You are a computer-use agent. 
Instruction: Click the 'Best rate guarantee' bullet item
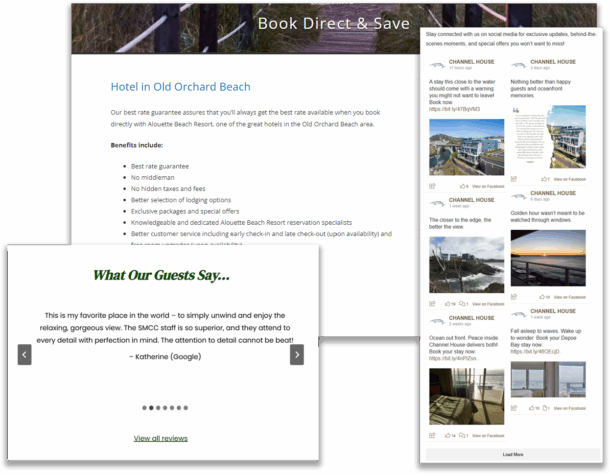click(160, 166)
